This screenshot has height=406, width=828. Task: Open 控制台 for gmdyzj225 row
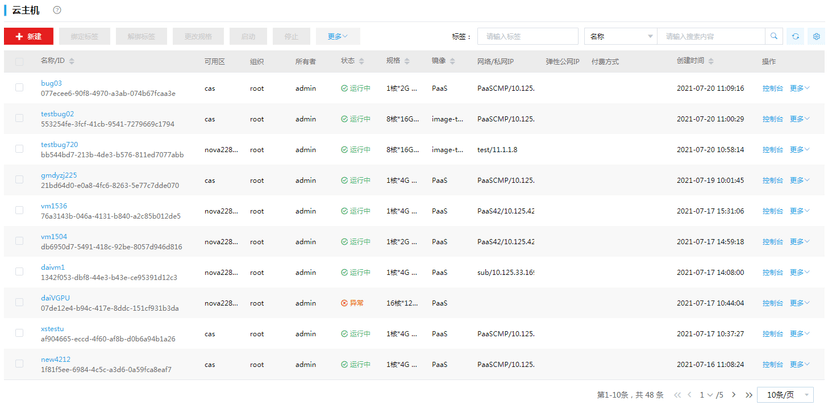click(x=773, y=181)
